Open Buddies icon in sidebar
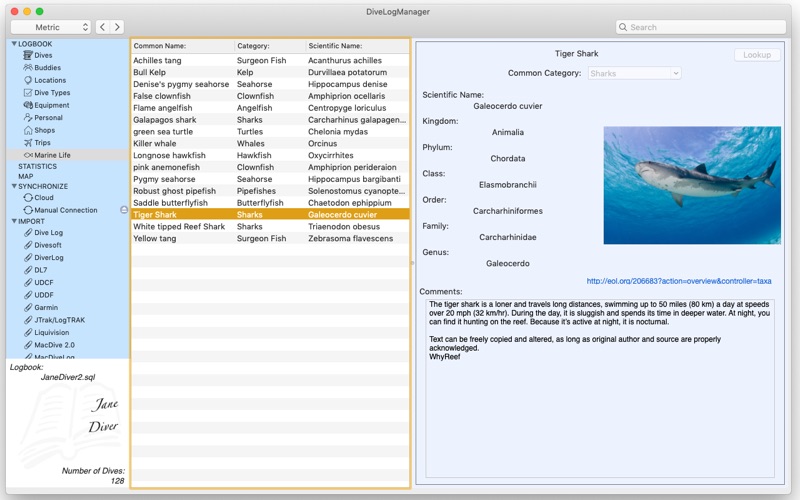Screen dimensions: 800x500 click(x=28, y=67)
